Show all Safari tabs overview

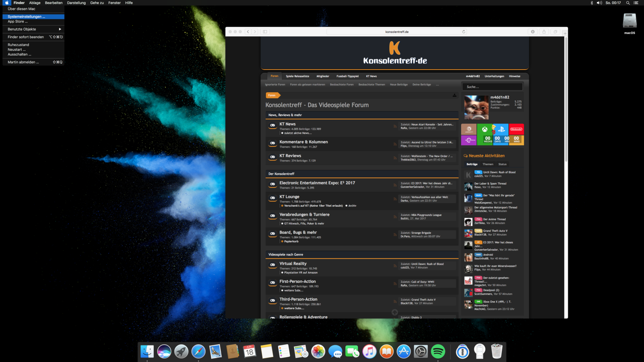coord(555,32)
